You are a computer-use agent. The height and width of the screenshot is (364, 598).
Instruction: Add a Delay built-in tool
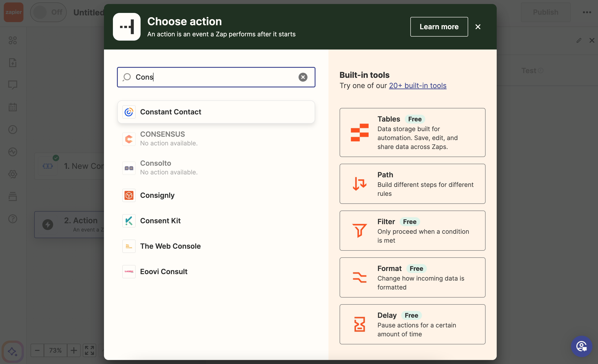pos(412,324)
